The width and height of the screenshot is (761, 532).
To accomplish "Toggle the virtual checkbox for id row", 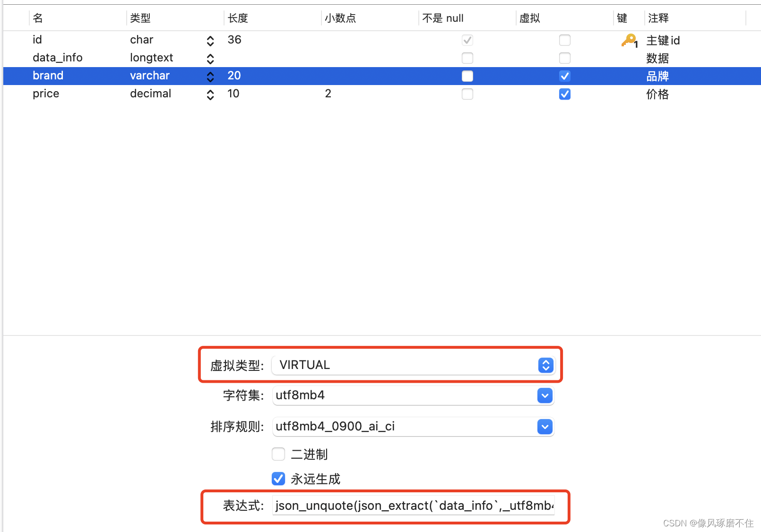I will tap(565, 40).
